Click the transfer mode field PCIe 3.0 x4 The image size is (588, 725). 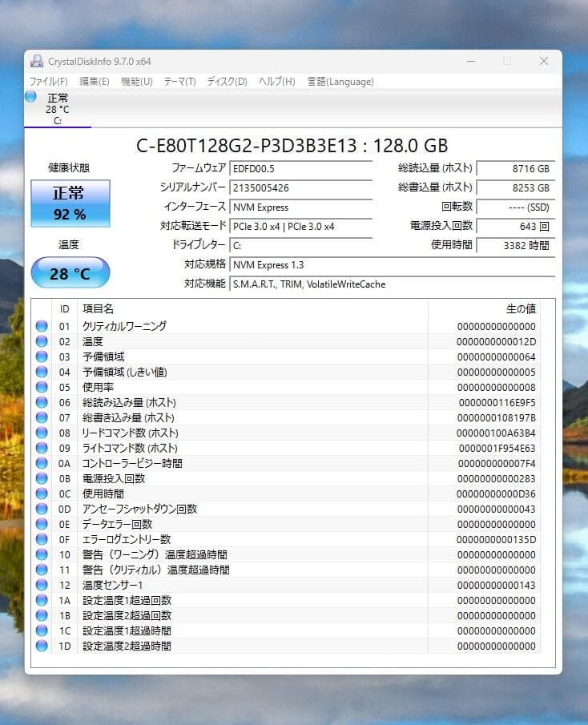pos(301,227)
